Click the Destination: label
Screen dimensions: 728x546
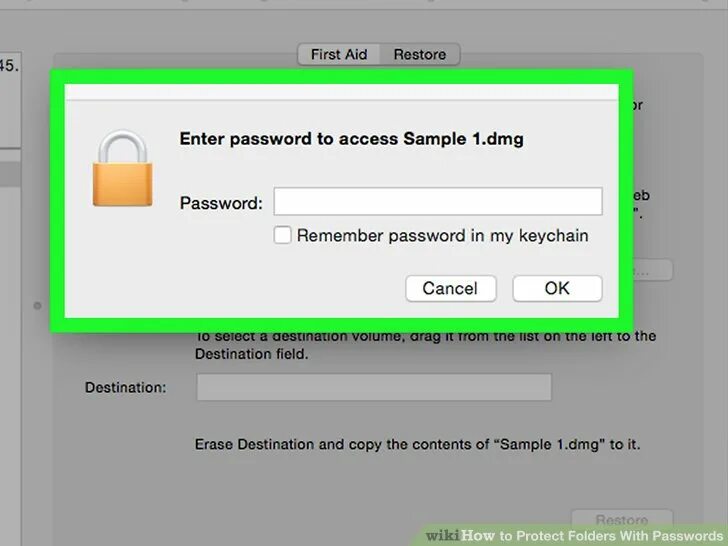125,387
